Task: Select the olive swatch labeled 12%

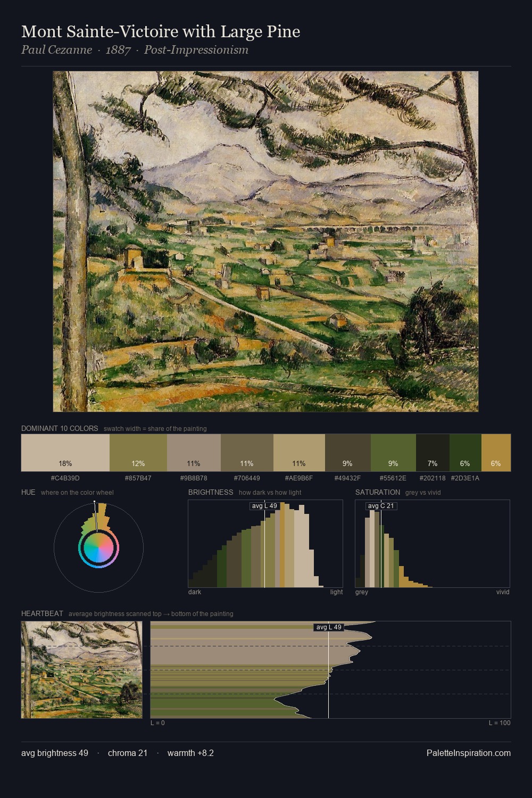Action: click(138, 453)
